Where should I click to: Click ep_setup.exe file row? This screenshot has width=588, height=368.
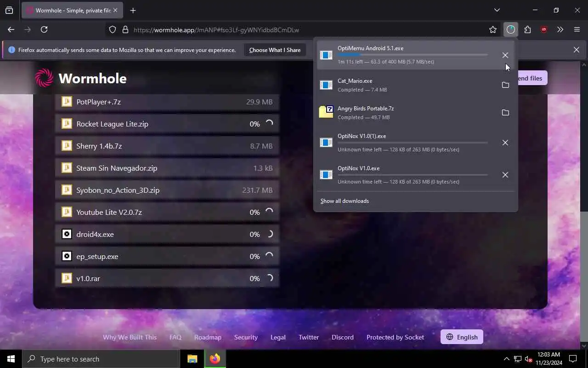point(167,256)
